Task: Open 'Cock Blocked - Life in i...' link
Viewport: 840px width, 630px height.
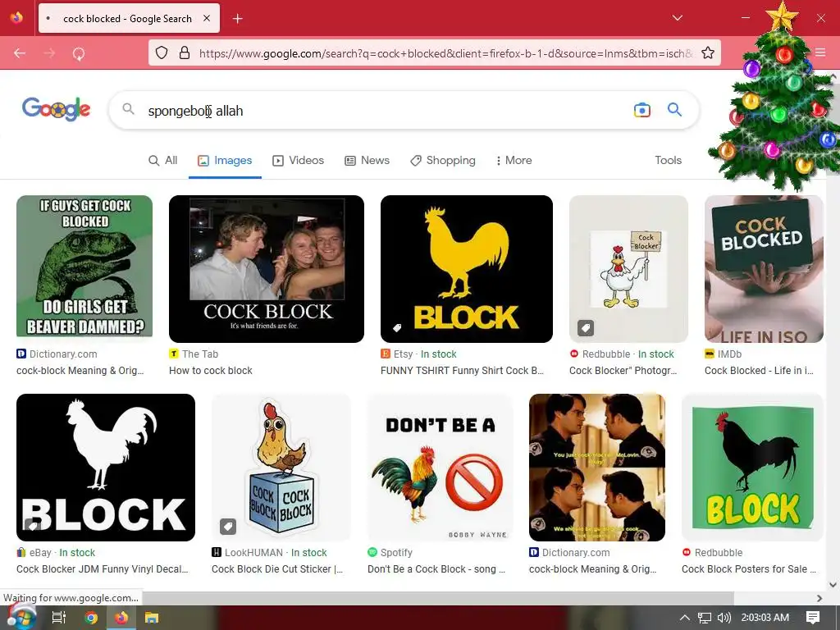Action: click(759, 371)
